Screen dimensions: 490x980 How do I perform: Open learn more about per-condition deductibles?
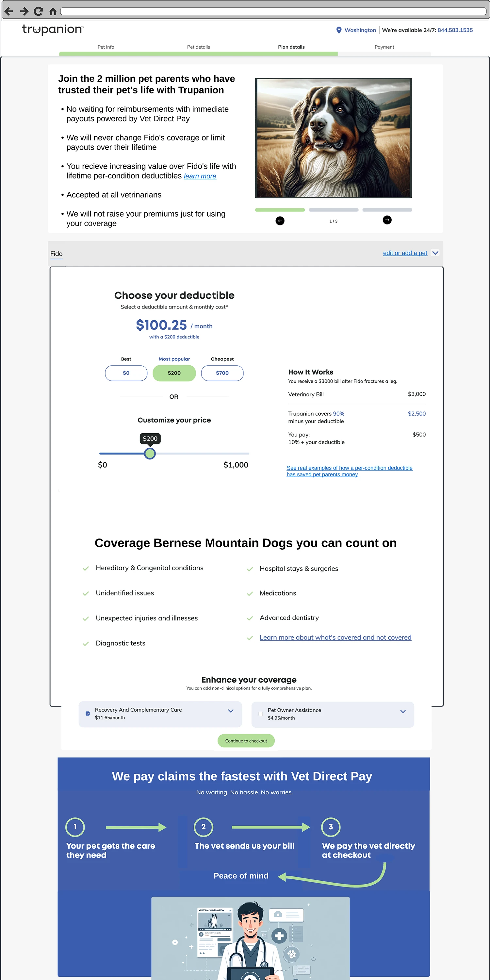point(200,176)
